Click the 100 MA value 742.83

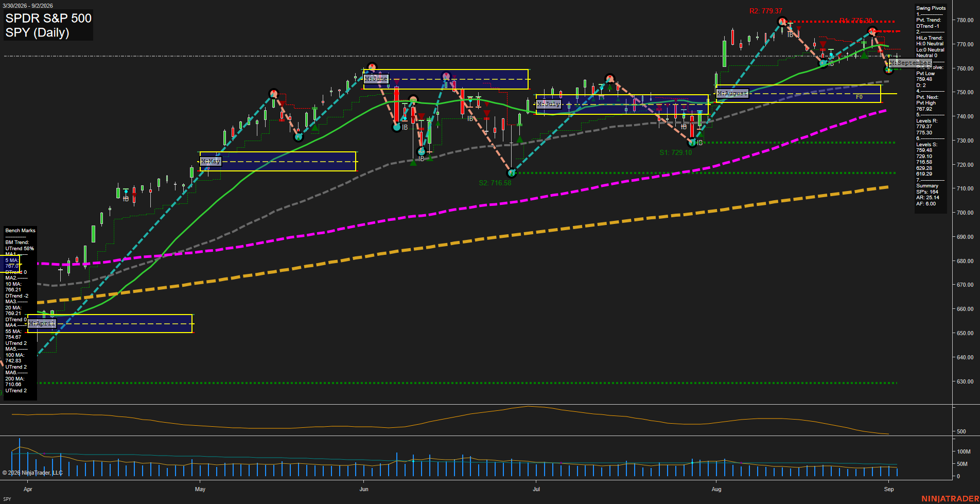(x=13, y=361)
